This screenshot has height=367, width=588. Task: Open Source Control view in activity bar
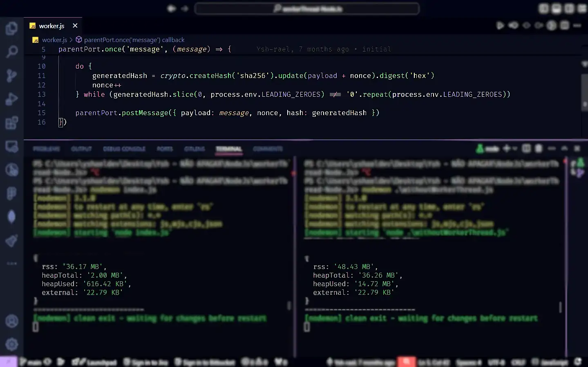coord(11,76)
